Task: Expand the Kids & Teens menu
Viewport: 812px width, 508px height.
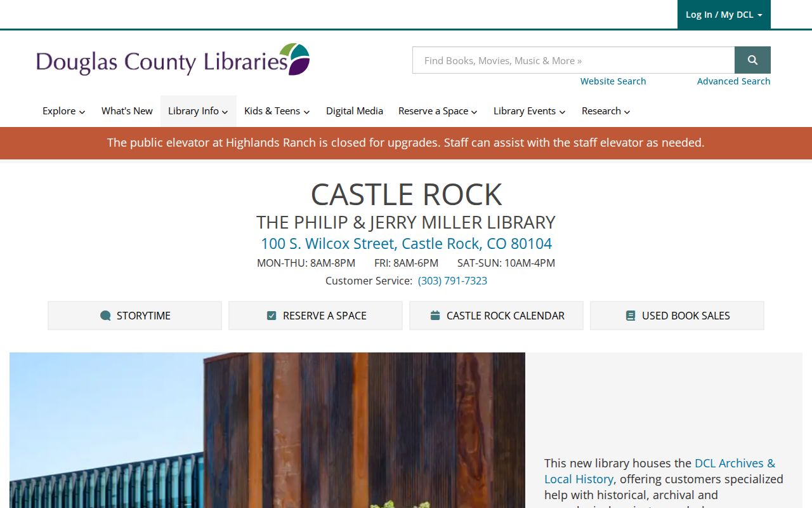Action: [x=277, y=111]
